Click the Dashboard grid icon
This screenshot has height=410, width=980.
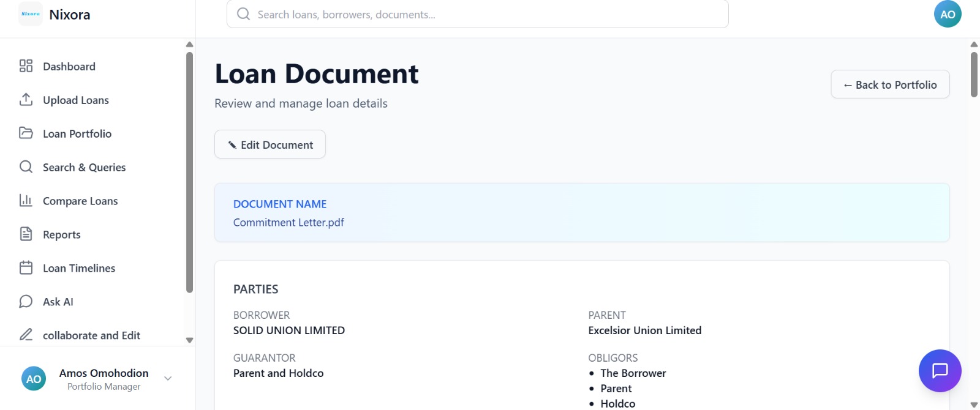pyautogui.click(x=26, y=66)
